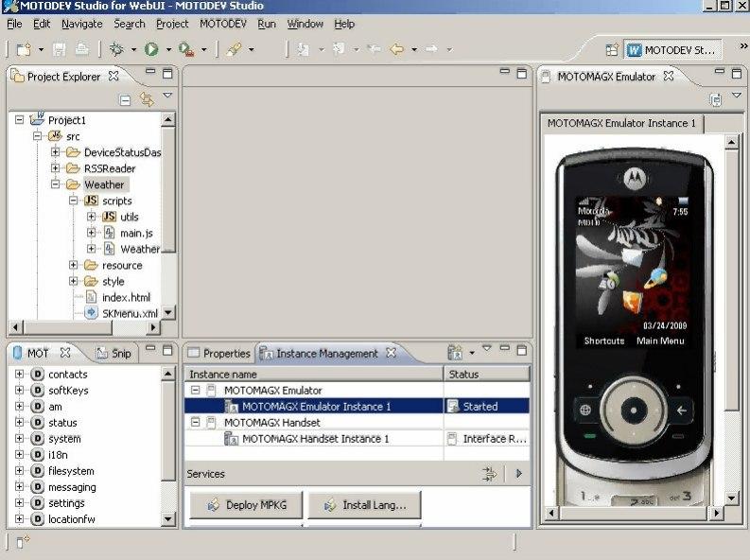Click the Debug bug icon in toolbar
The image size is (750, 560).
click(116, 49)
